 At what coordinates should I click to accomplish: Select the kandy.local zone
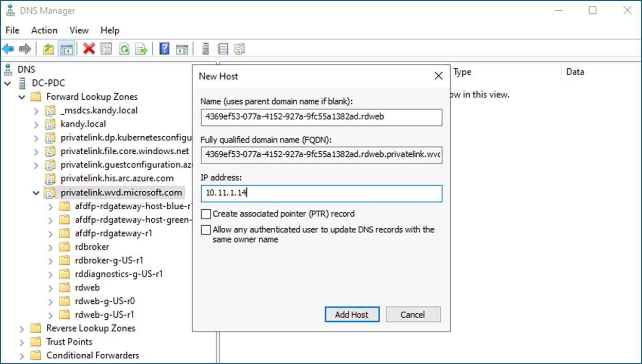click(83, 124)
